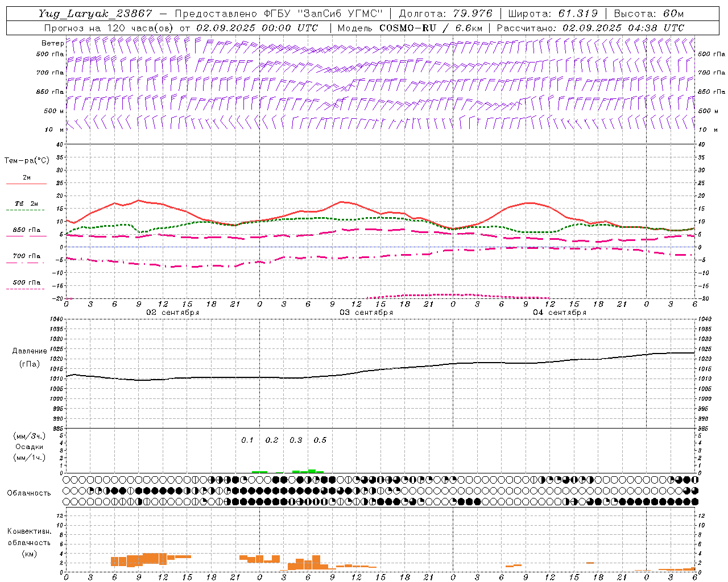Click the Тем-ра(°C) axis title
Viewport: 728px width, 582px height.
click(27, 161)
